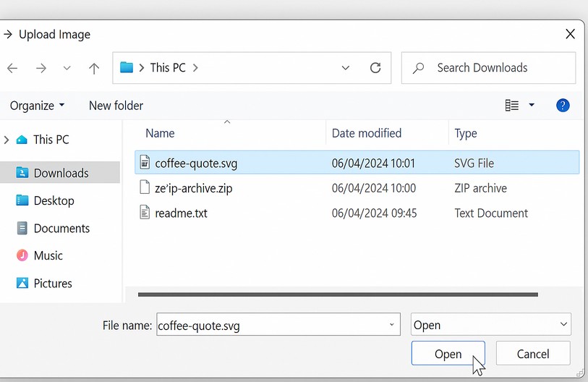Click the Text Document type cell
588x382 pixels.
point(491,213)
